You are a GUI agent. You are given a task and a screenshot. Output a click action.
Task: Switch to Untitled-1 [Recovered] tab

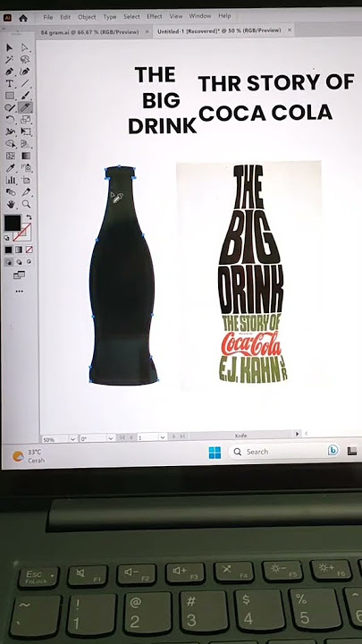219,30
